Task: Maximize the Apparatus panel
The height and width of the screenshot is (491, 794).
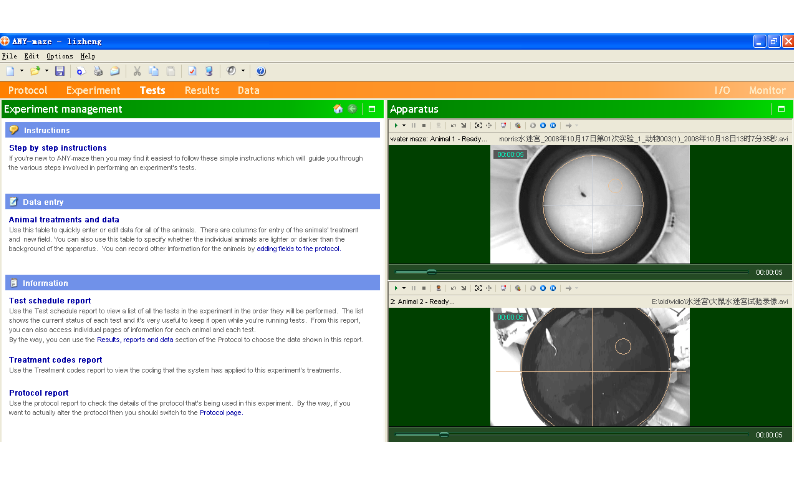Action: point(780,109)
